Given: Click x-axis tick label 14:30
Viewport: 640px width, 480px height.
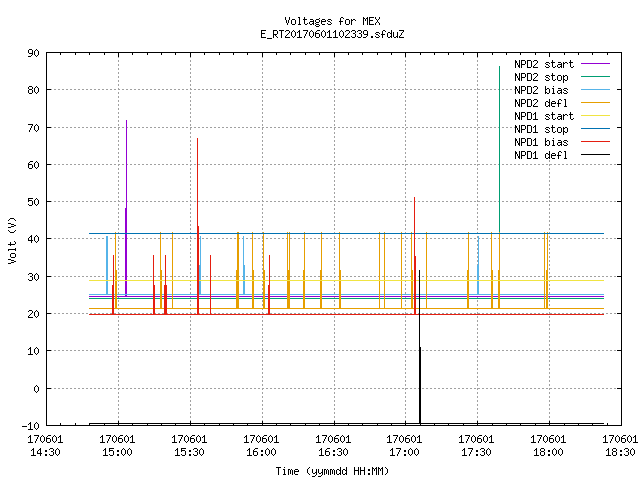Looking at the screenshot, I should (45, 452).
